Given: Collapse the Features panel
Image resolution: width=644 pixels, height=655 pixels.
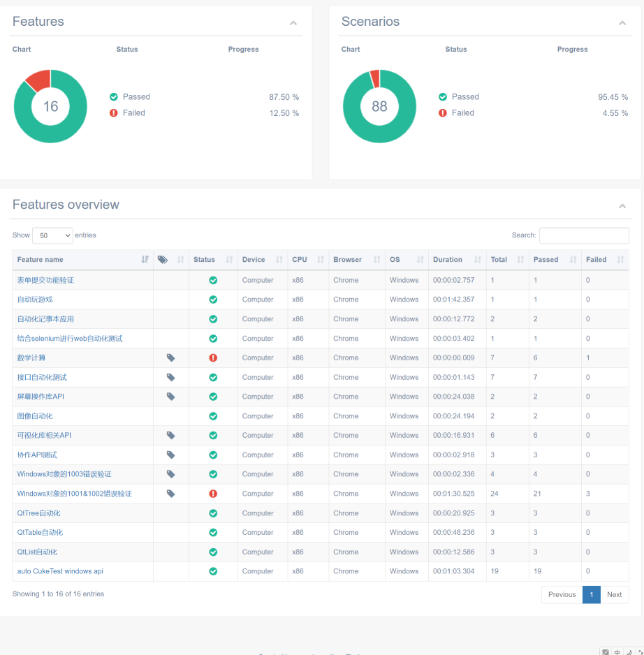Looking at the screenshot, I should coord(293,23).
